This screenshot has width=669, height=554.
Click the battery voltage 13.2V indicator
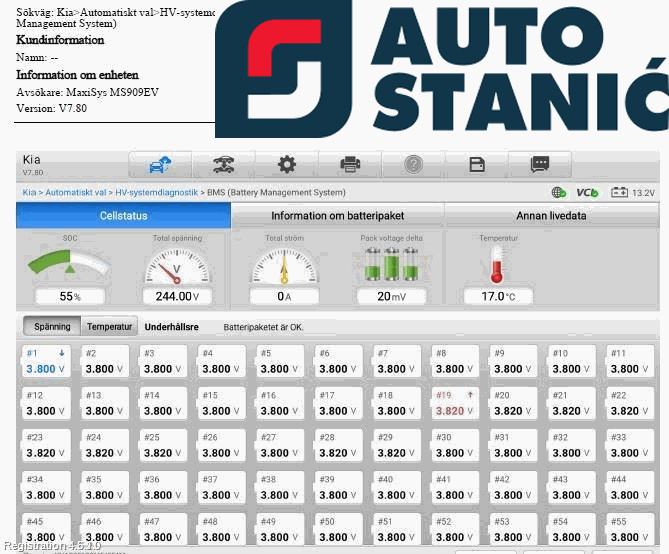tap(633, 192)
